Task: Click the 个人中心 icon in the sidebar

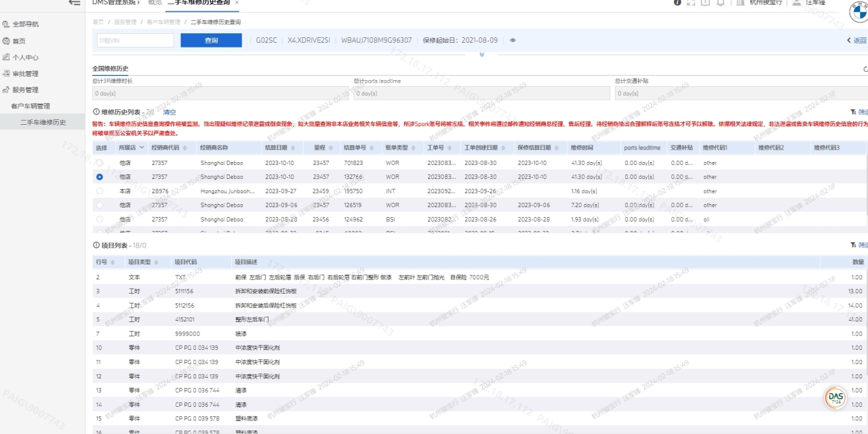Action: [6, 57]
